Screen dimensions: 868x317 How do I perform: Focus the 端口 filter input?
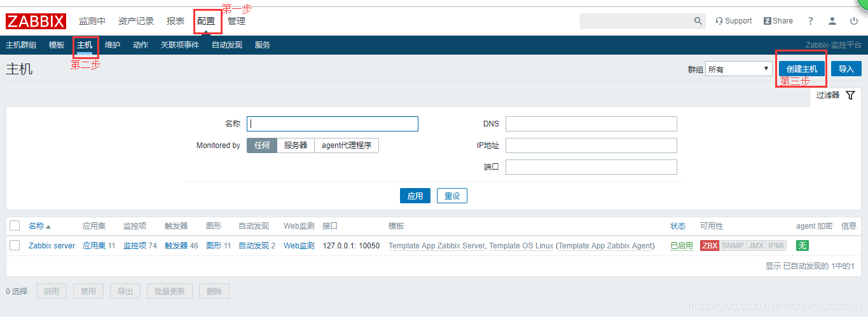591,167
